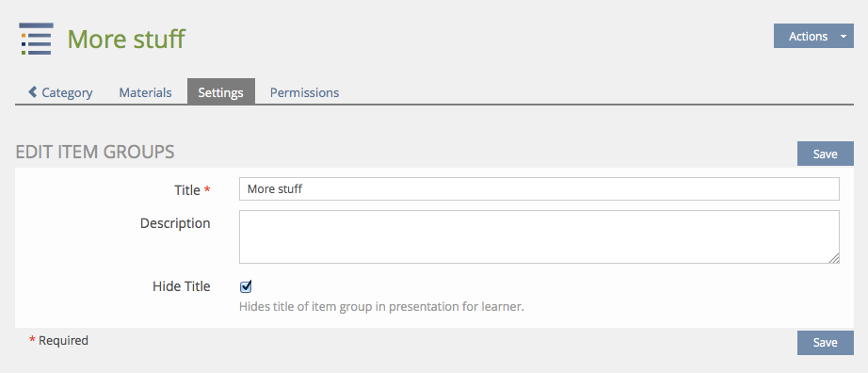868x373 pixels.
Task: Click the Actions button label
Action: tap(808, 37)
